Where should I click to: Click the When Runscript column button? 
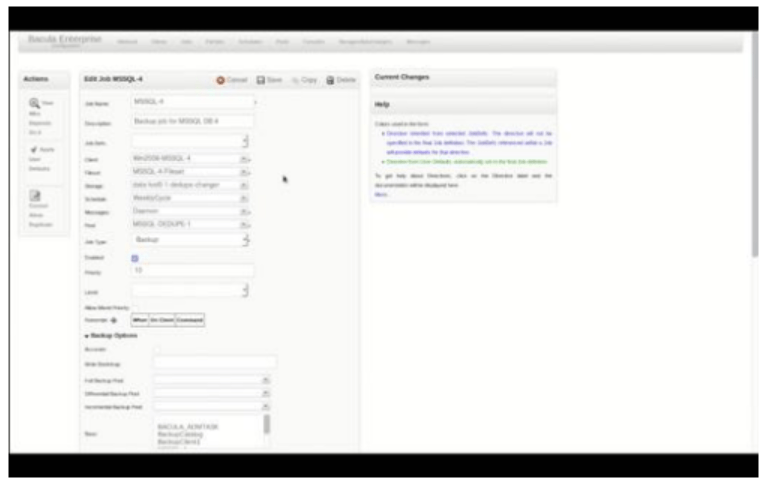140,320
